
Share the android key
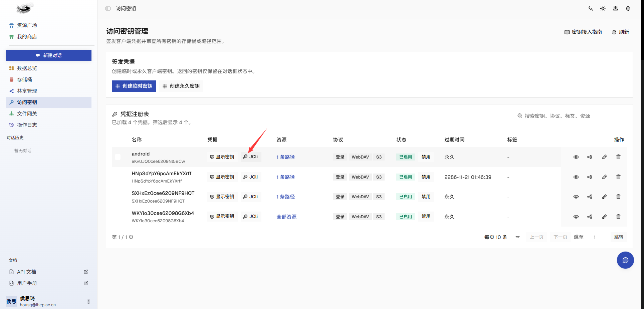tap(590, 157)
